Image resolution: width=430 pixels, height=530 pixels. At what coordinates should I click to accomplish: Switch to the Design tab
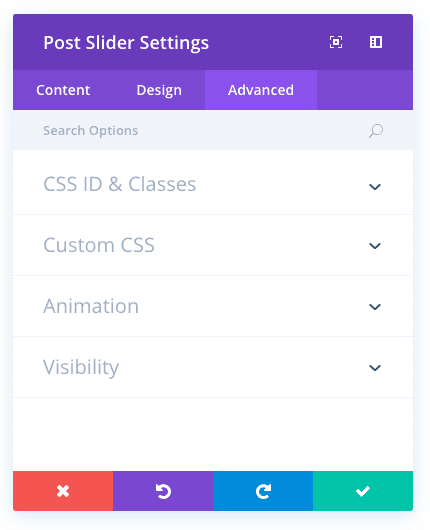click(x=159, y=90)
